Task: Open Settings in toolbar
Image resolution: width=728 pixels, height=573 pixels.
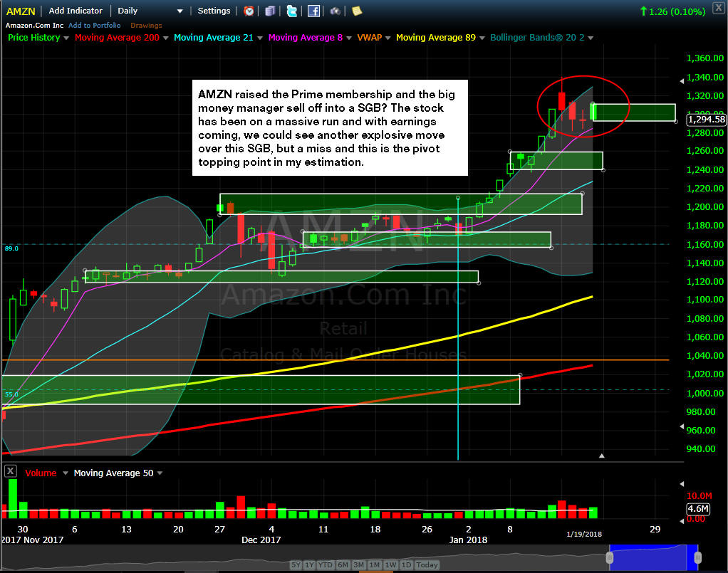Action: tap(214, 11)
